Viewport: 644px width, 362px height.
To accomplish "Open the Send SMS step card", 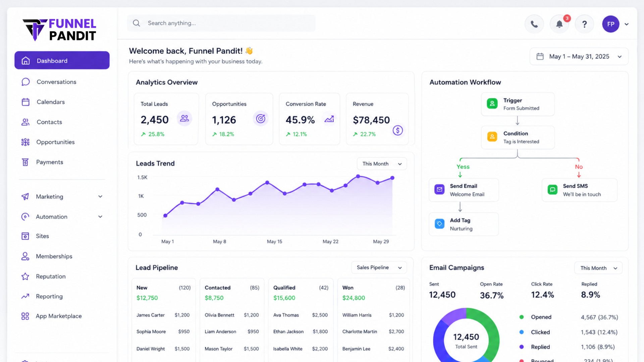I will coord(579,190).
